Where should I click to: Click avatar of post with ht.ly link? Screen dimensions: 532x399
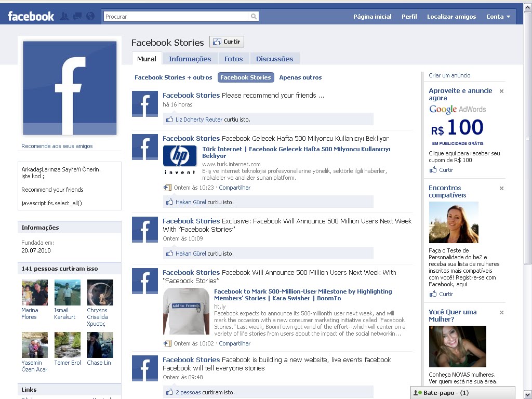pos(145,281)
